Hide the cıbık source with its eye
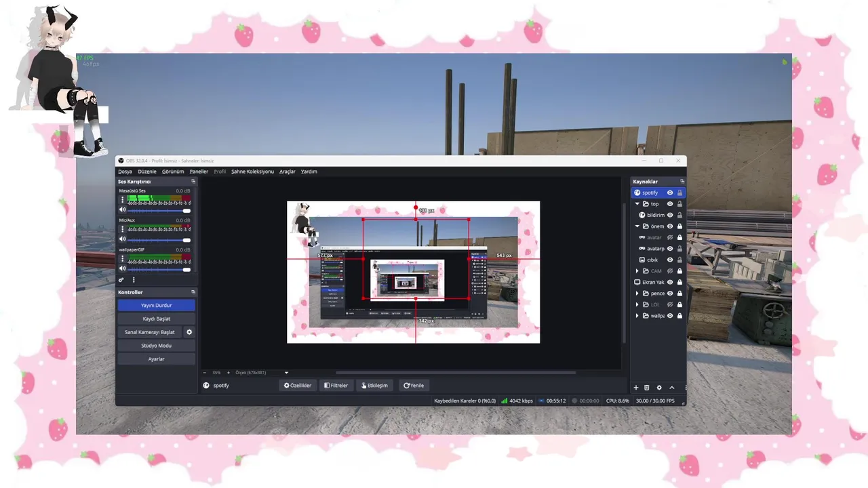The width and height of the screenshot is (868, 488). point(670,260)
